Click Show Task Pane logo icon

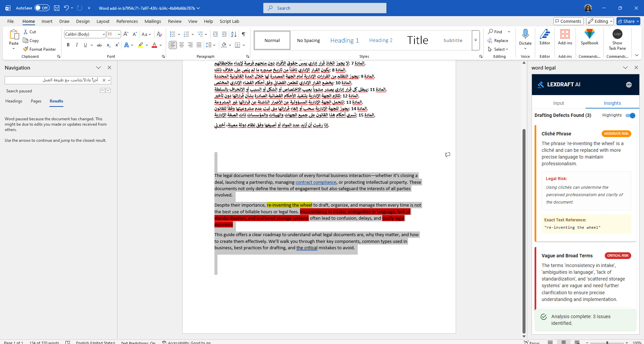617,34
